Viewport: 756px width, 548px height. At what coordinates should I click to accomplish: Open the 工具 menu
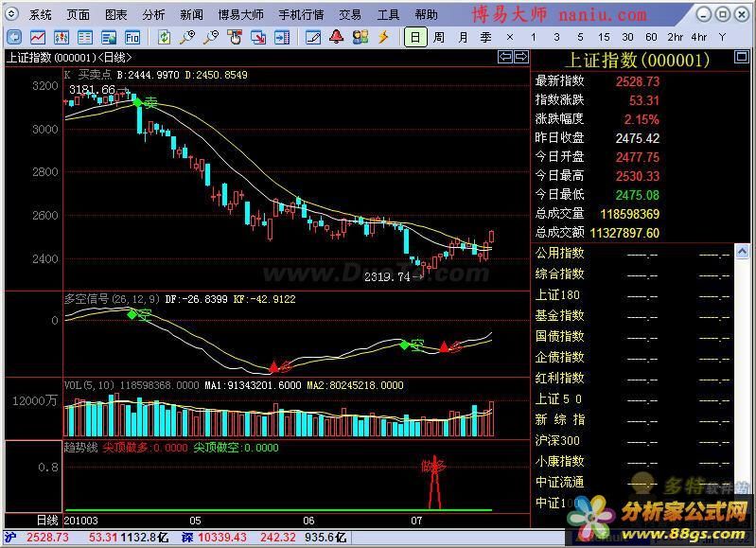pyautogui.click(x=388, y=15)
